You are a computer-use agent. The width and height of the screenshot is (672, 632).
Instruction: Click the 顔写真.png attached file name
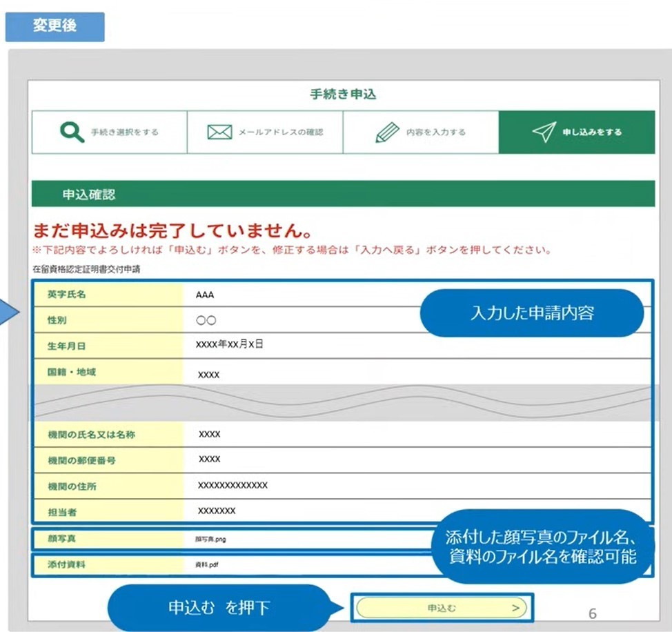pyautogui.click(x=210, y=540)
